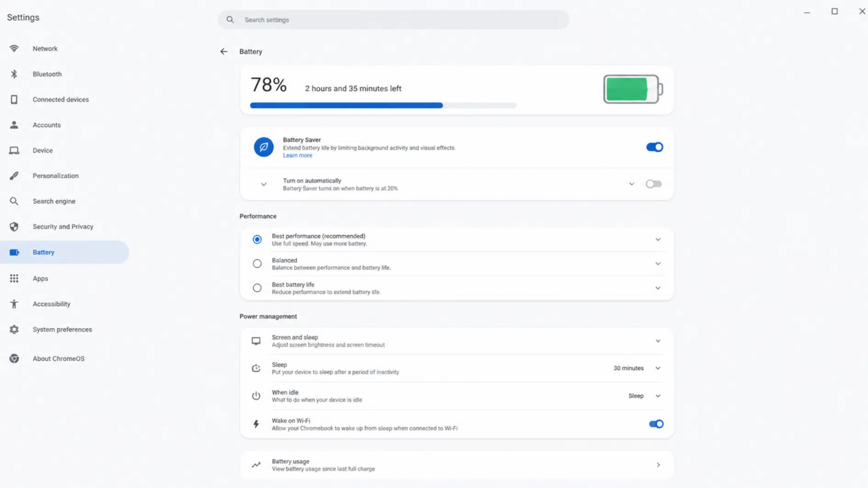Image resolution: width=868 pixels, height=488 pixels.
Task: Click the Personalization brush icon
Action: click(14, 176)
